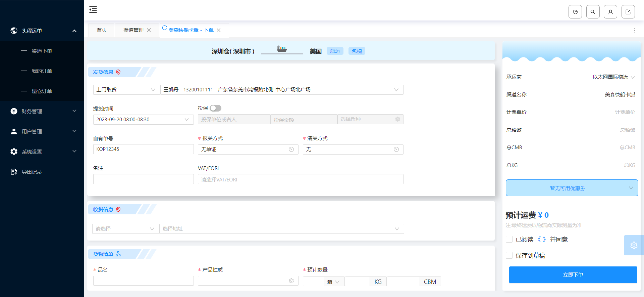Open the search icon in top toolbar

[x=593, y=12]
